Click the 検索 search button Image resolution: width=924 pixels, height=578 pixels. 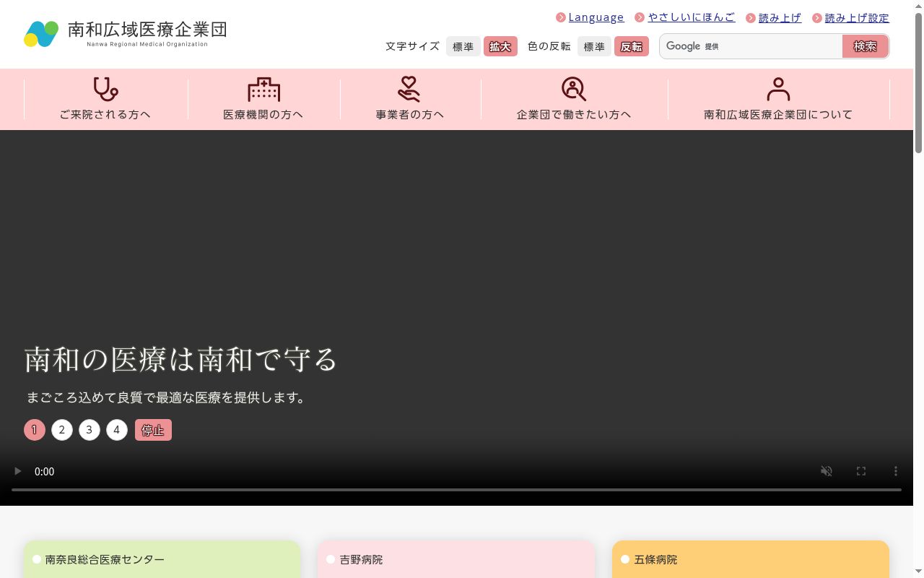[865, 46]
